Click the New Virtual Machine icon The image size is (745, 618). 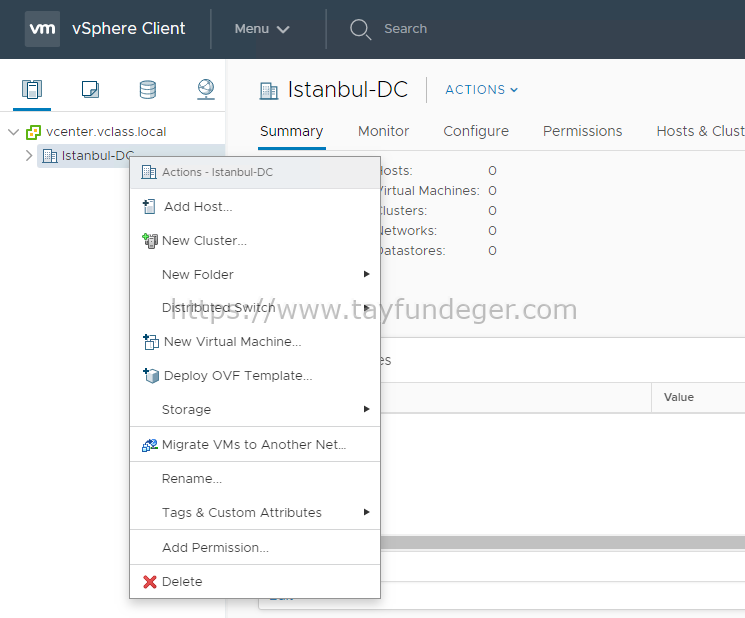(x=151, y=342)
